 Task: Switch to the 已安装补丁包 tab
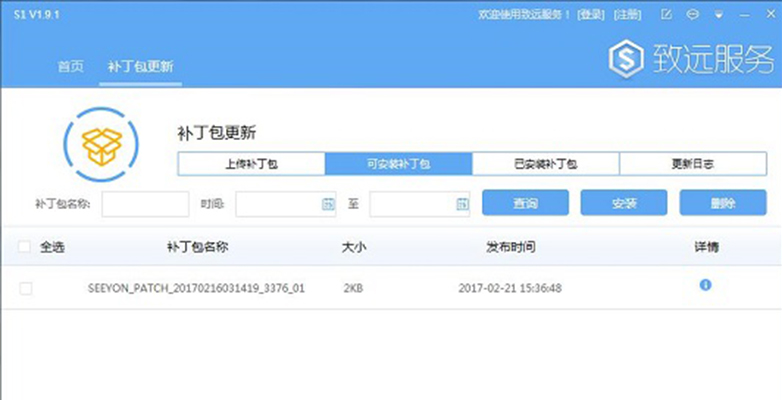coord(546,164)
